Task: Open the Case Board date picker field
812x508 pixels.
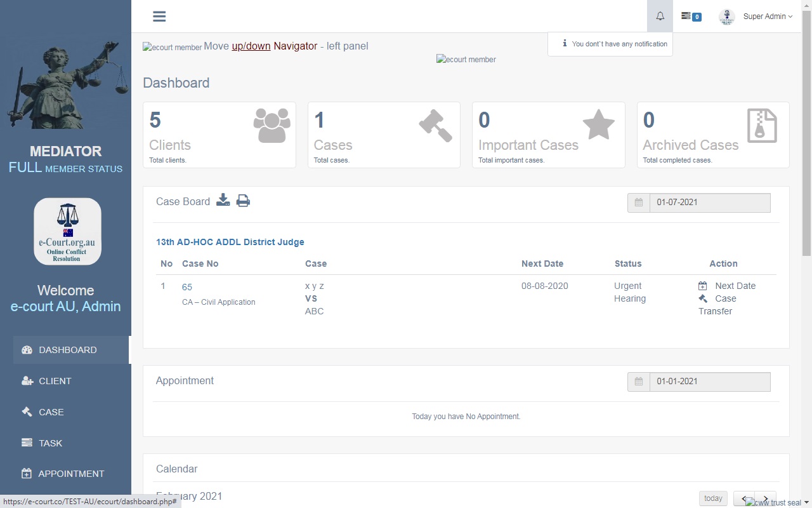Action: 709,203
